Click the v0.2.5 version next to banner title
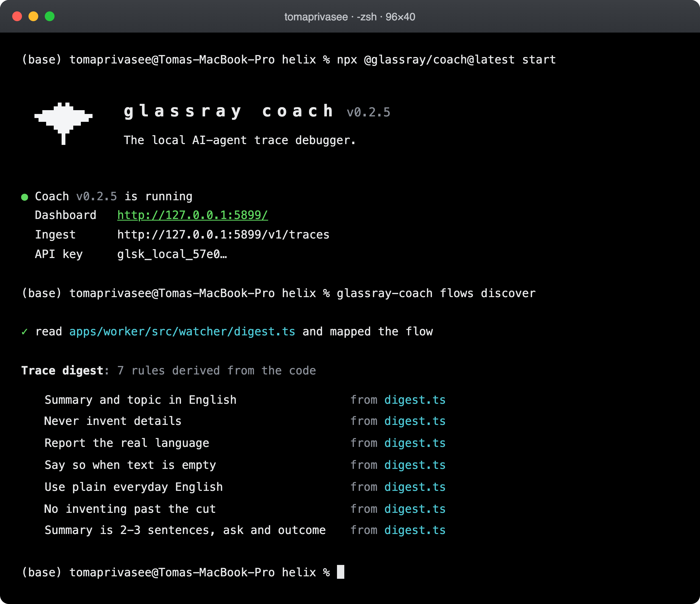 tap(368, 112)
